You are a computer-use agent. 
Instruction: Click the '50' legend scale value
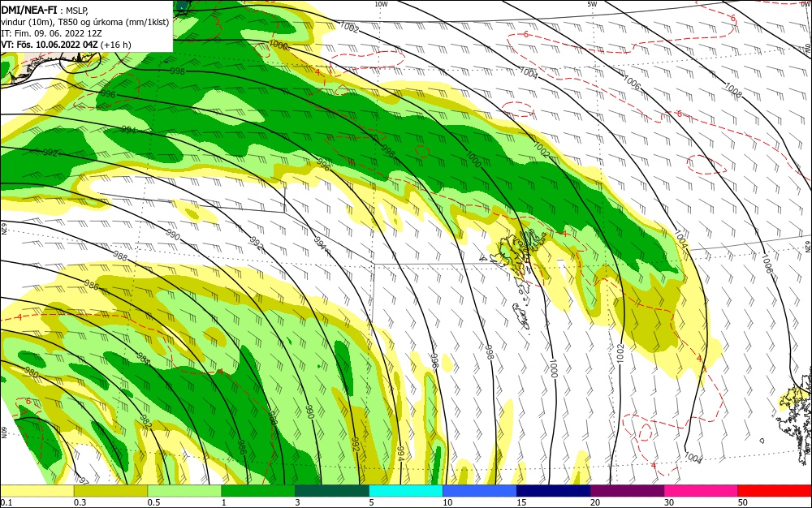pyautogui.click(x=743, y=502)
